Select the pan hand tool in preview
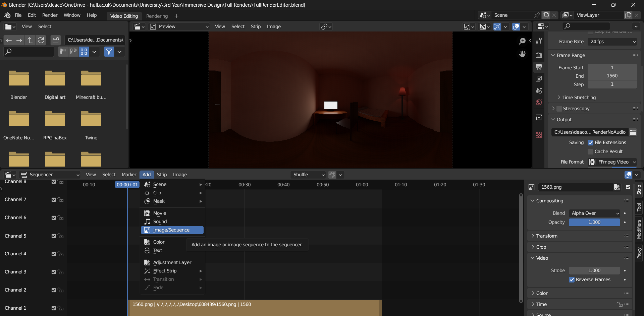The image size is (644, 316). (x=522, y=54)
